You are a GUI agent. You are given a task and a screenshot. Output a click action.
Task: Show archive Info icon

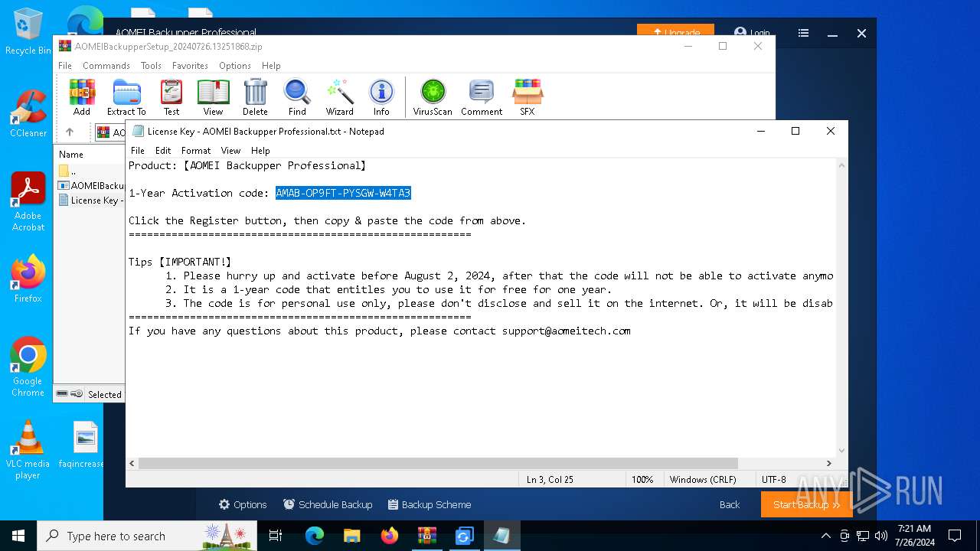pos(381,97)
